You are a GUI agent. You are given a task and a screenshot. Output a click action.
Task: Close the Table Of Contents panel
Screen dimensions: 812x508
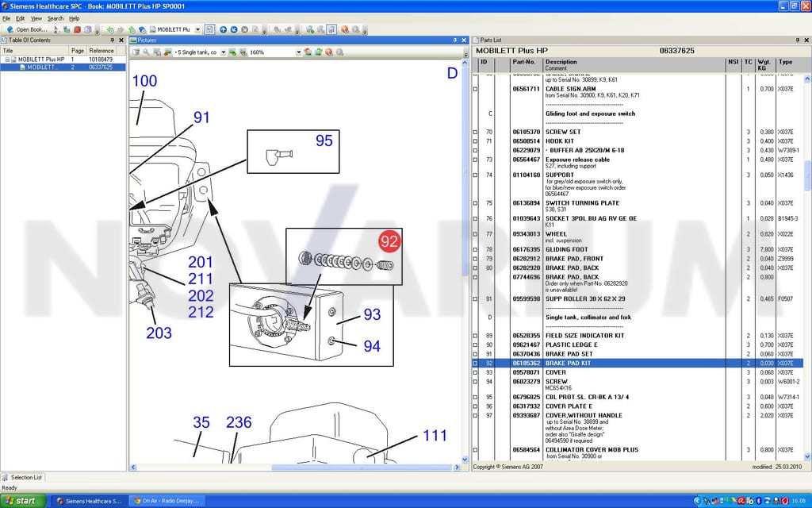(x=121, y=40)
